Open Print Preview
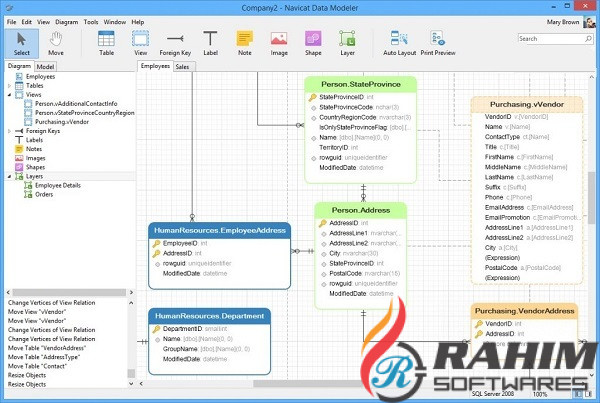 (438, 44)
